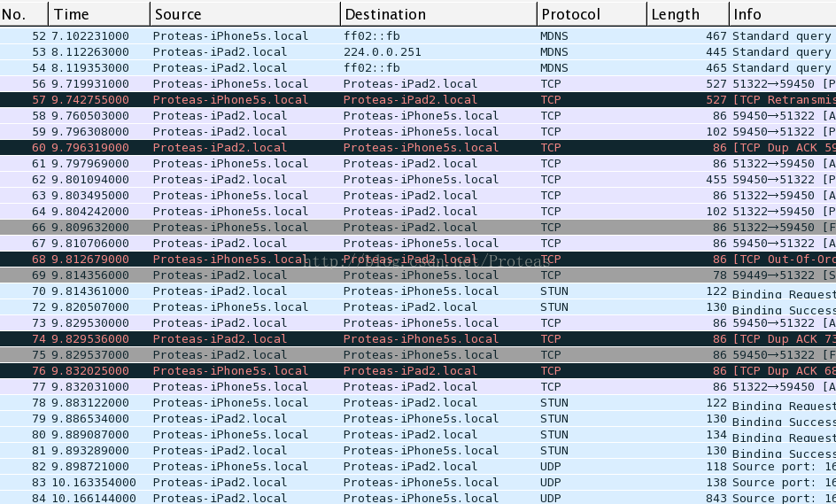Select TCP Out-Of-Order packet 68
Image resolution: width=836 pixels, height=504 pixels.
point(418,260)
